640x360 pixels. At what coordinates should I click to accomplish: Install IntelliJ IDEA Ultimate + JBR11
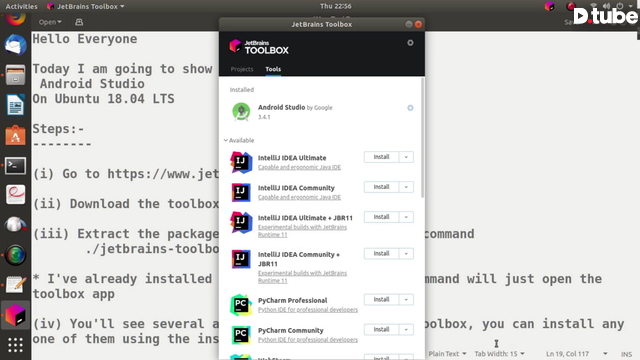click(381, 217)
